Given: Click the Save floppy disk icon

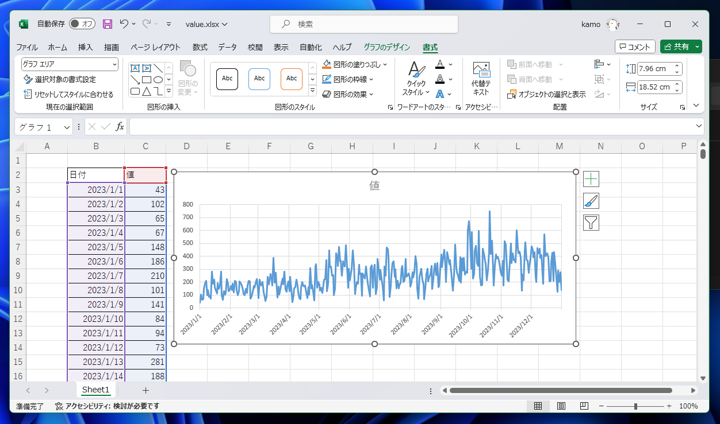Looking at the screenshot, I should [x=107, y=24].
